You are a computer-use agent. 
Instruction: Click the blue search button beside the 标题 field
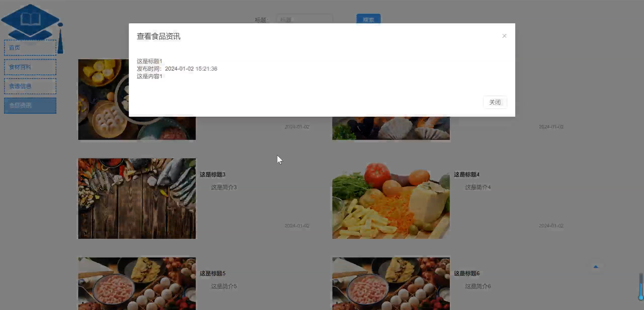368,19
